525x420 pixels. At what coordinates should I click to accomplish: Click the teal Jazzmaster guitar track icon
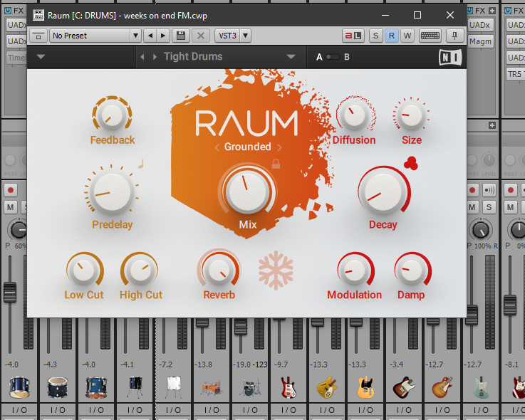(x=481, y=387)
